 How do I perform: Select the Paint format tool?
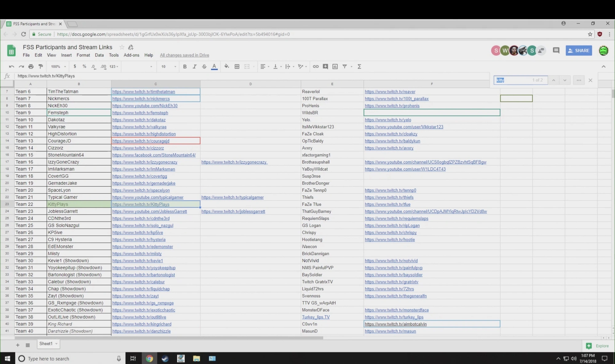pos(41,66)
